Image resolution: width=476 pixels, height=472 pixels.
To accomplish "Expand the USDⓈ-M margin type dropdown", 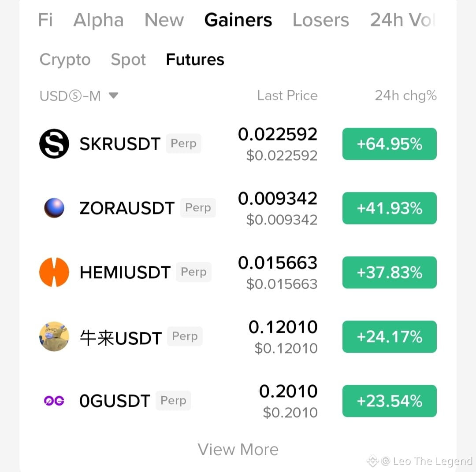I will (x=78, y=96).
